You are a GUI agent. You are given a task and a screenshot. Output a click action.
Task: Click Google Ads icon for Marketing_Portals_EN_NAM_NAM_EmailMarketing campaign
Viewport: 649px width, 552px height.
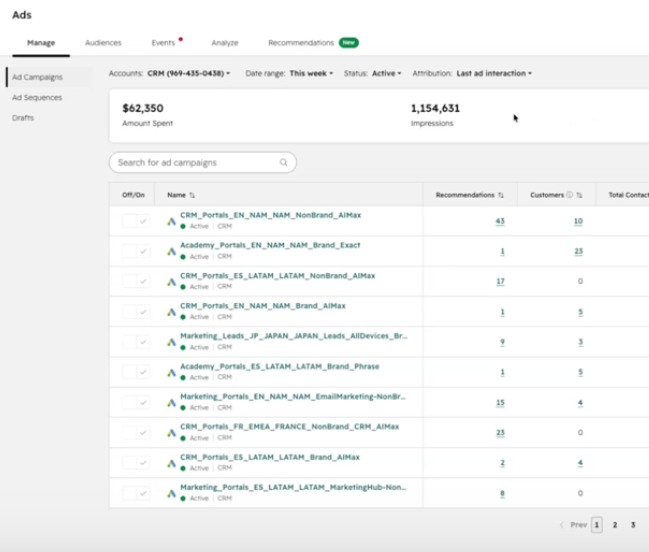pos(171,403)
